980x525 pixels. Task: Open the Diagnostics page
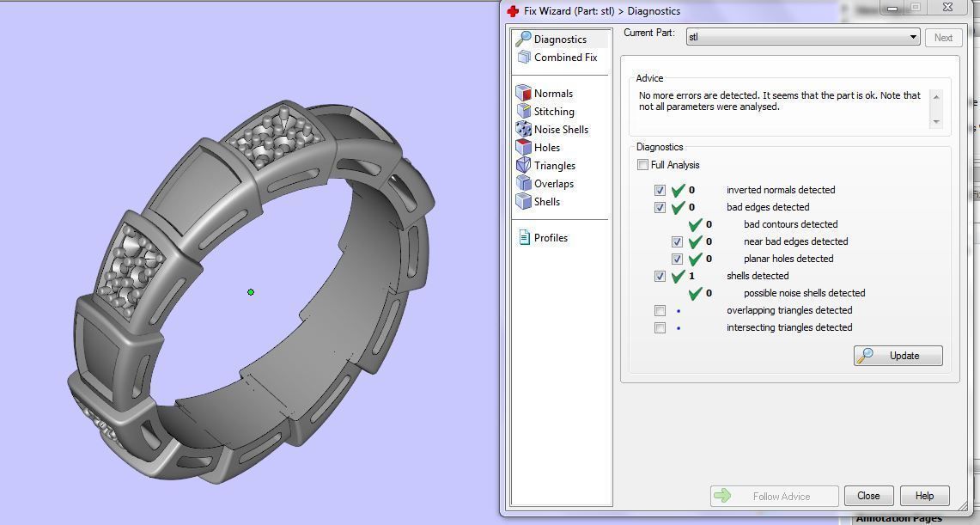coord(560,40)
